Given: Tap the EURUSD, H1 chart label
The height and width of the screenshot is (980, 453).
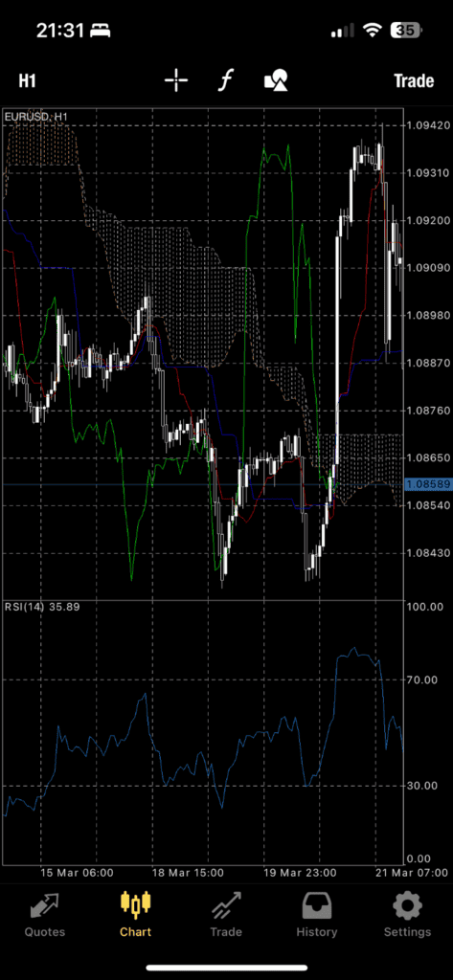Looking at the screenshot, I should pos(36,116).
